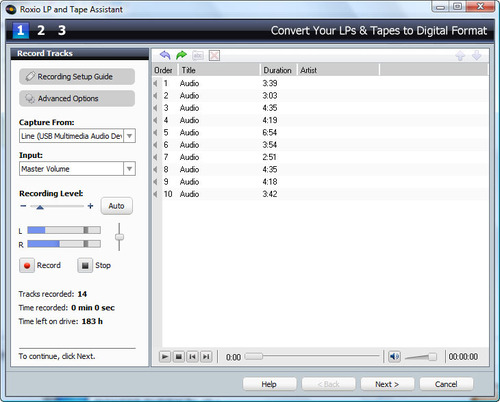Click the move track up arrow
Screen dimensions: 500x402
click(x=460, y=55)
